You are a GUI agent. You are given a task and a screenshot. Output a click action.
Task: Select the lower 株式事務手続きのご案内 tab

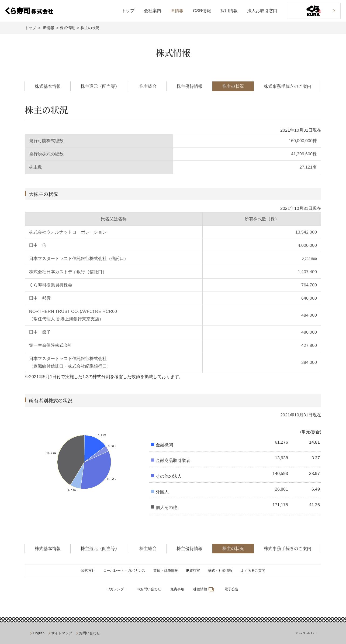click(288, 549)
